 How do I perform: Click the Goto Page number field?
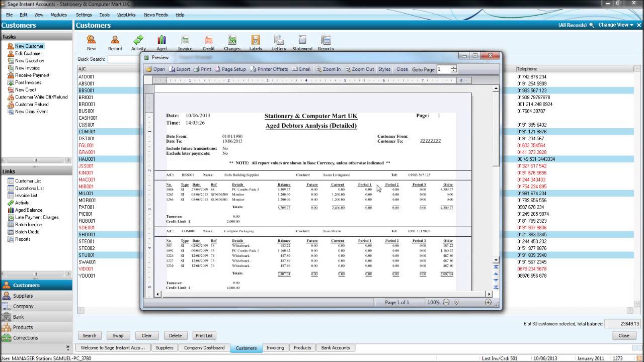443,69
